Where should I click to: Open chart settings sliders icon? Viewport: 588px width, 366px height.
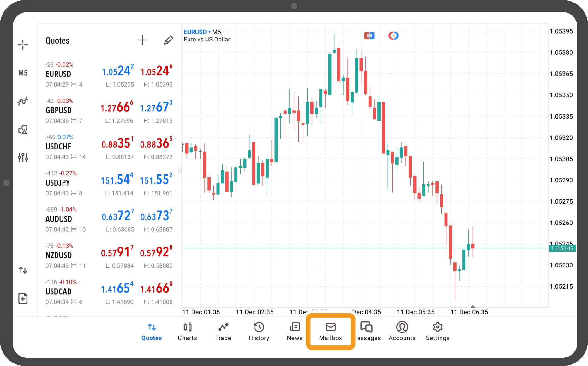tap(23, 157)
